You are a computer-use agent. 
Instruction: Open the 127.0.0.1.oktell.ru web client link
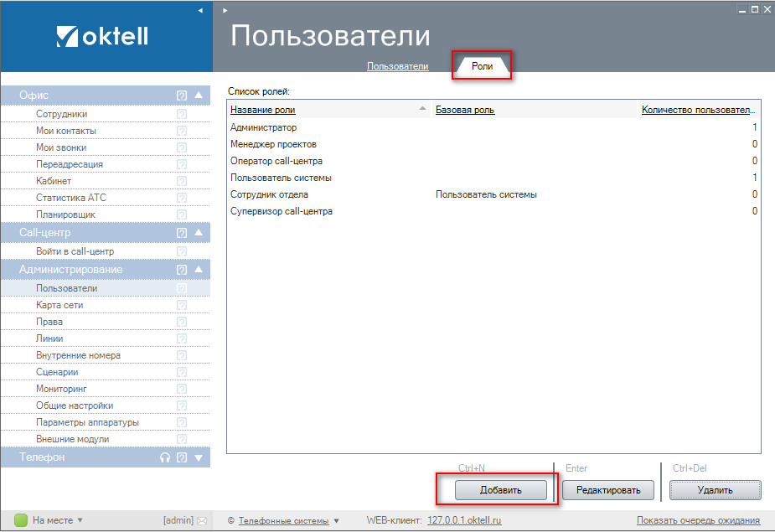pos(464,520)
